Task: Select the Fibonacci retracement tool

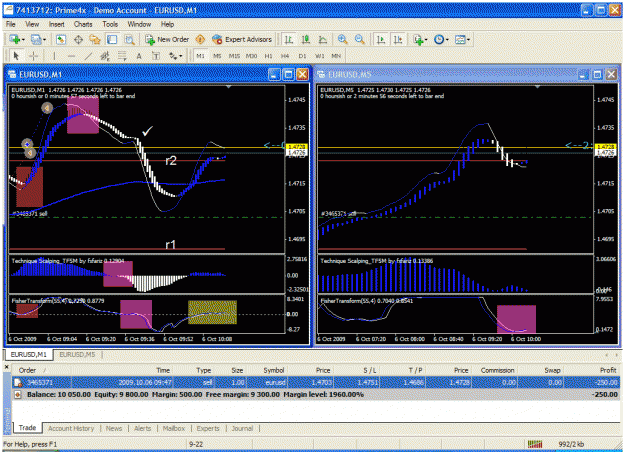Action: point(122,56)
